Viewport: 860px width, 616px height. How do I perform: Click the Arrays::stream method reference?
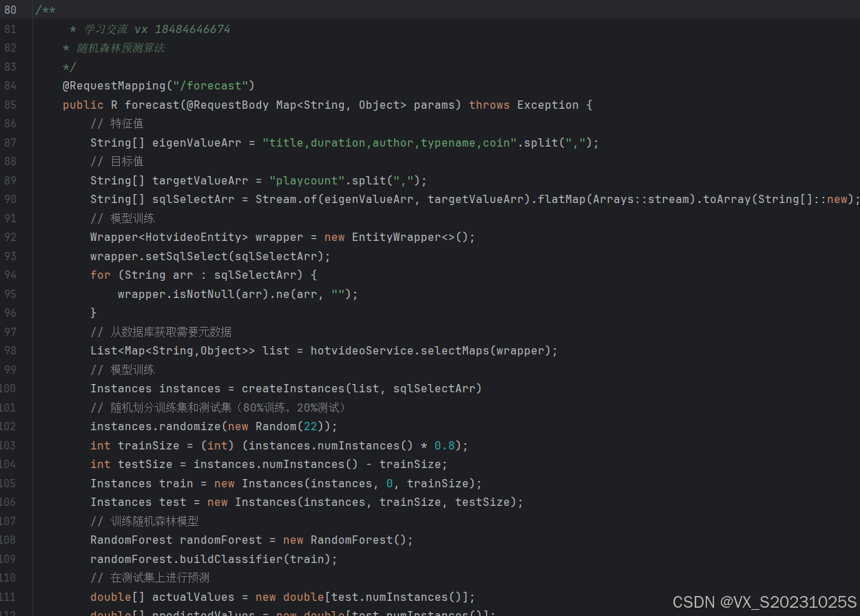tap(644, 200)
